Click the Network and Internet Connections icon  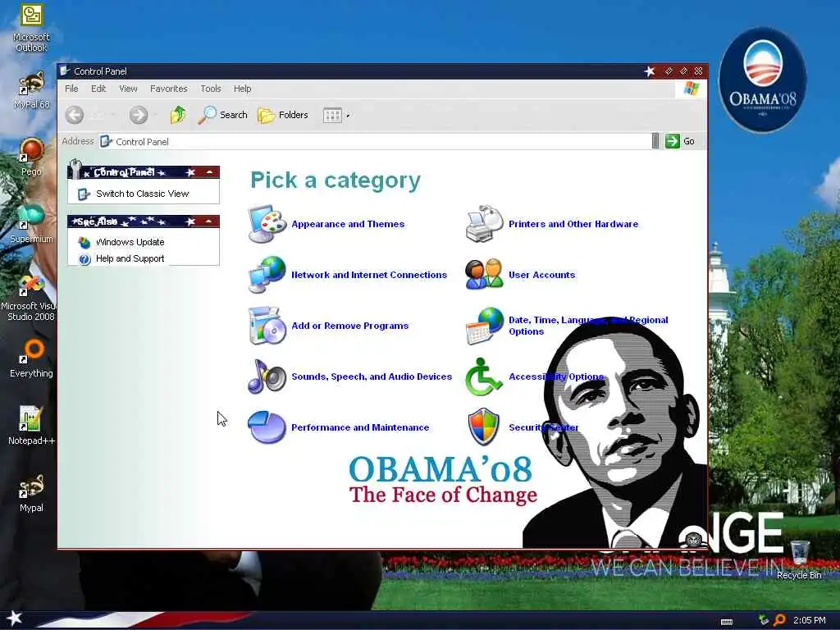tap(267, 274)
